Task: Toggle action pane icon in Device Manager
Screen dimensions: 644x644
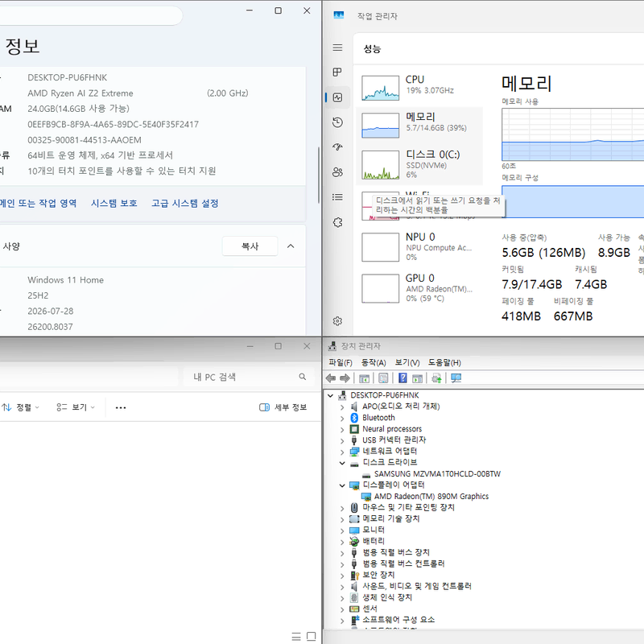Action: coord(417,378)
